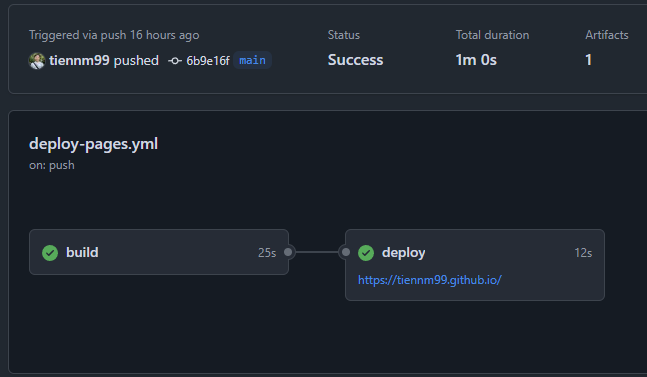Click the Success status text
The height and width of the screenshot is (377, 647).
pos(355,60)
